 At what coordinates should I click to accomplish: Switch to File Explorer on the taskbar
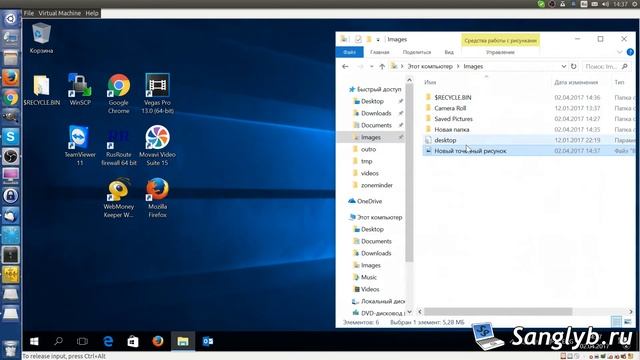pos(183,341)
